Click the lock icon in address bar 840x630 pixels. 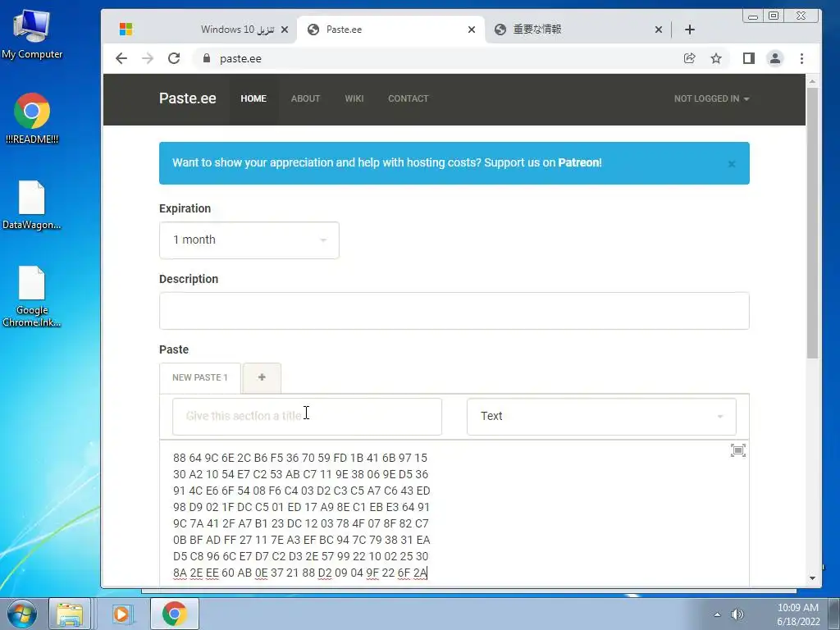click(x=206, y=58)
